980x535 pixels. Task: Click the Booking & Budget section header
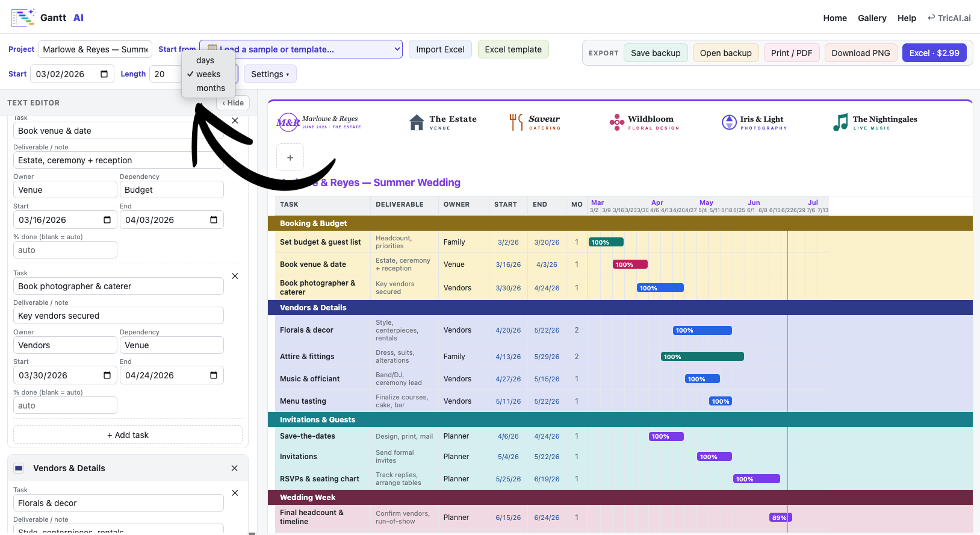coord(620,224)
